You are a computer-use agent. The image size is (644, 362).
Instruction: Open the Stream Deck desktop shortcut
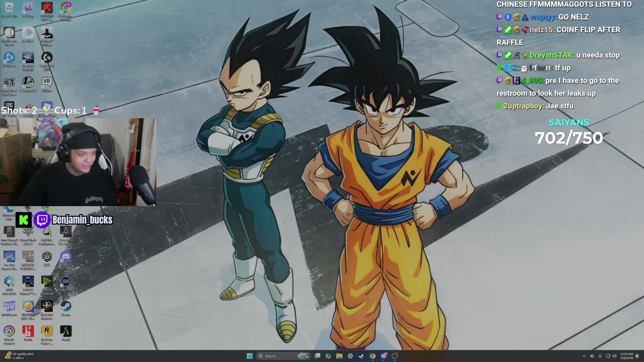65,284
